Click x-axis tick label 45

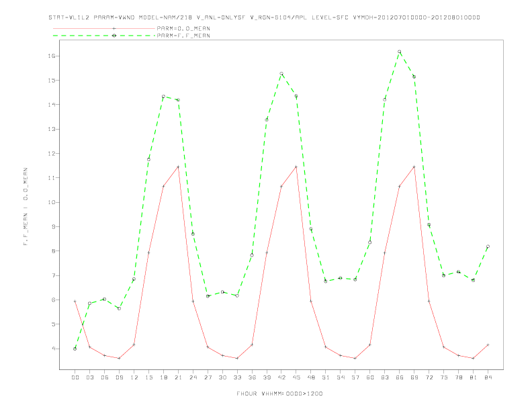click(296, 377)
